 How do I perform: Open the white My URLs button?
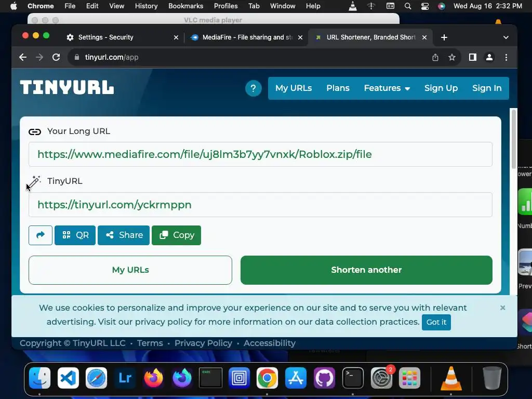tap(130, 270)
